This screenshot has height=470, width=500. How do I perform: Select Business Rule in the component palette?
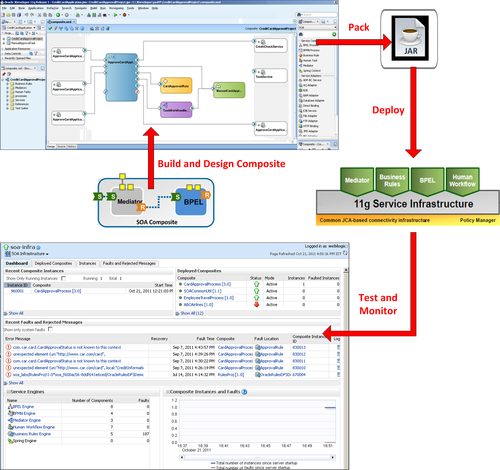click(309, 55)
